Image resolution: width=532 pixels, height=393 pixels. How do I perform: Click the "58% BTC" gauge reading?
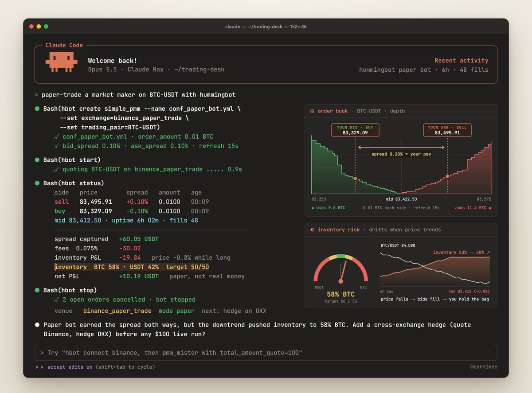point(340,294)
